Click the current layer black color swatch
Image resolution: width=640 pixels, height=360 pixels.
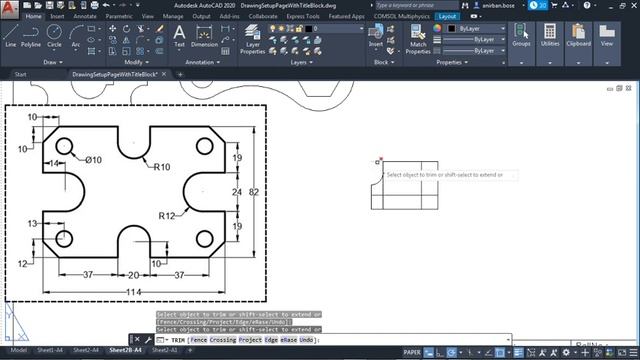click(309, 29)
